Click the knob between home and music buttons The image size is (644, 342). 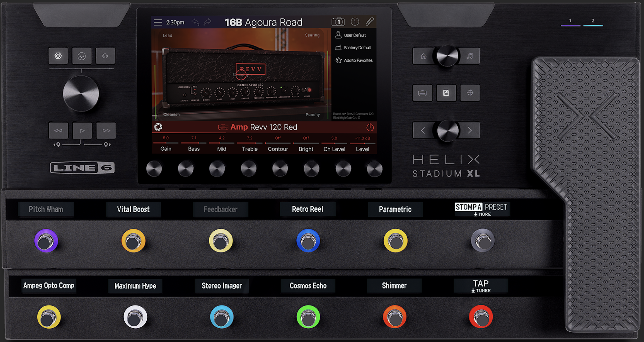click(x=447, y=56)
